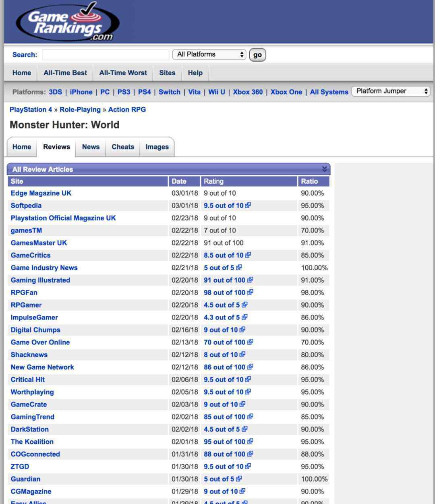
Task: Switch to the Images tab
Action: tap(157, 147)
